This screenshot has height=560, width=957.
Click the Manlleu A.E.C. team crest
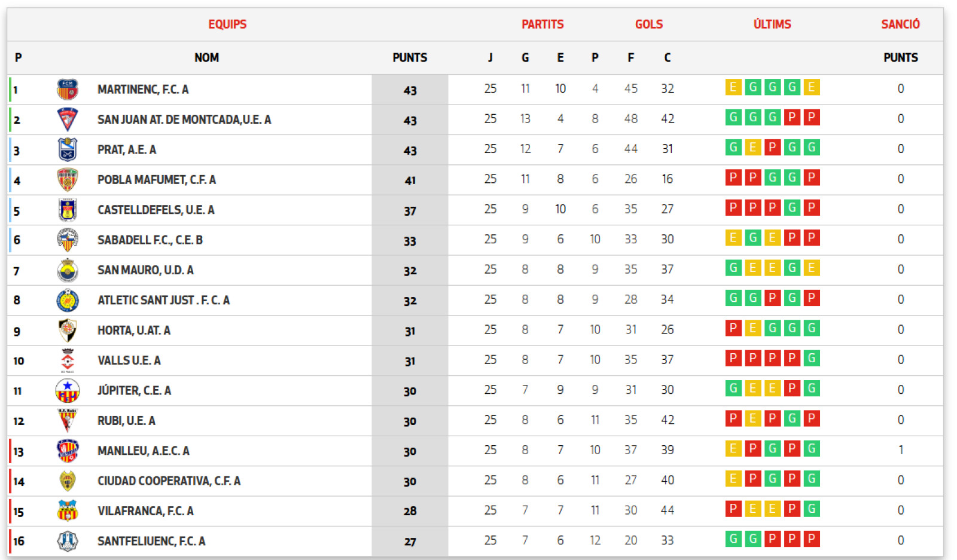68,451
